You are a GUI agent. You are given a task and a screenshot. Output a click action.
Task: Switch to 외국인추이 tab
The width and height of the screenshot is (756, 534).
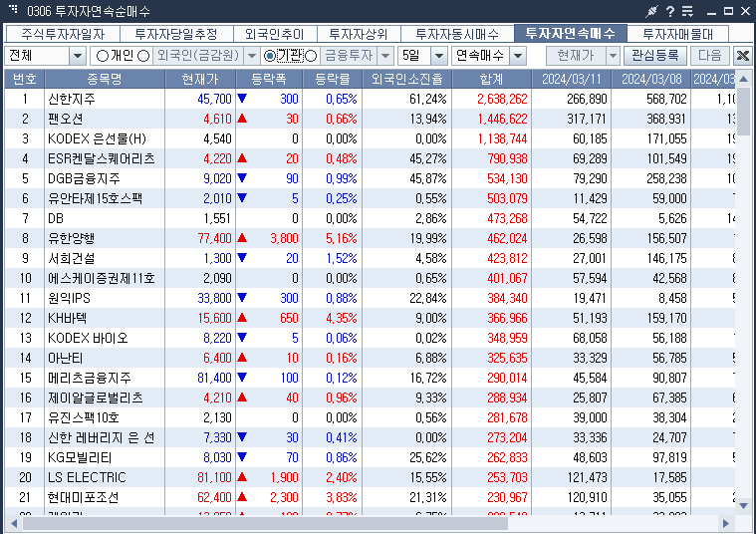click(275, 34)
